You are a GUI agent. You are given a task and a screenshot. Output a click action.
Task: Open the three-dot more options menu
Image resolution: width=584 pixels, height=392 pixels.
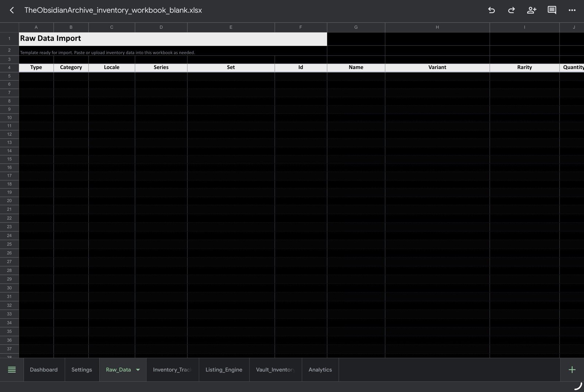click(572, 10)
